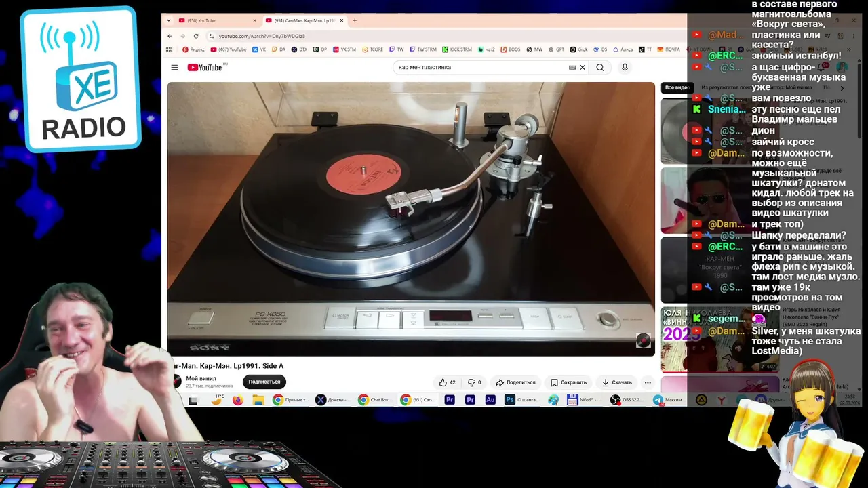Switch to OBS 32 in taskbar

point(628,400)
